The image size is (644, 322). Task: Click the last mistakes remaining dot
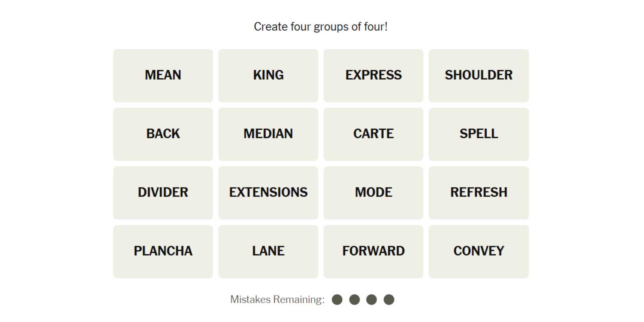[x=389, y=300]
